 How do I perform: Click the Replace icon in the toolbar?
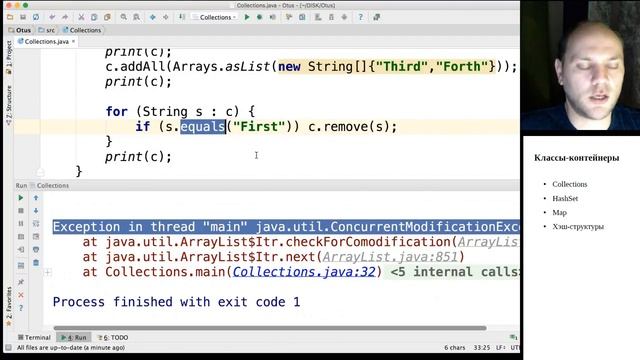[136, 17]
